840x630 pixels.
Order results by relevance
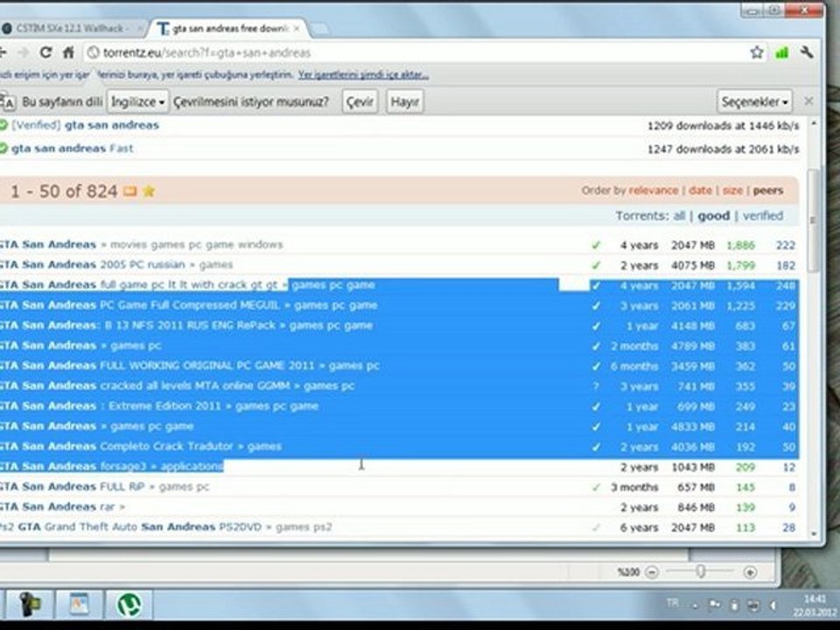coord(654,191)
